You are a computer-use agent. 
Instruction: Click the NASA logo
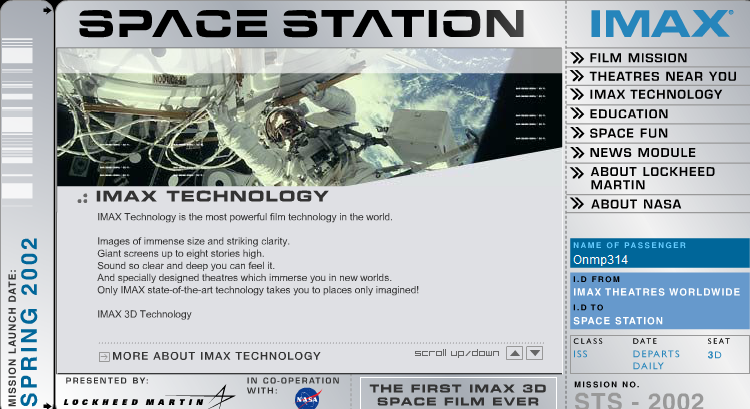pos(308,398)
